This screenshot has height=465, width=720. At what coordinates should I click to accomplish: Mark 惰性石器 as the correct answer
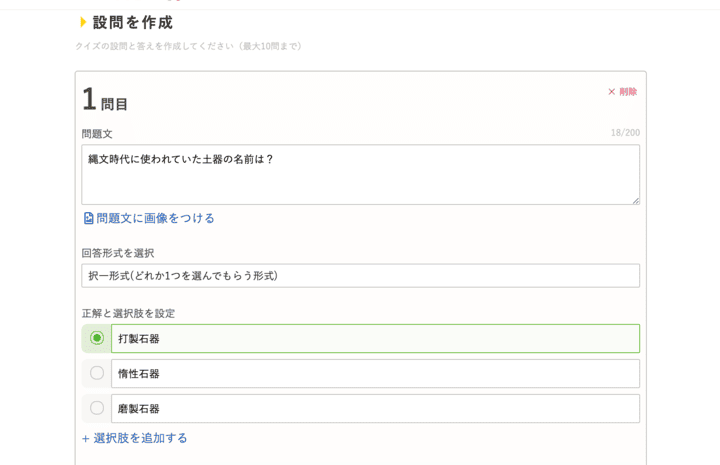pyautogui.click(x=97, y=373)
